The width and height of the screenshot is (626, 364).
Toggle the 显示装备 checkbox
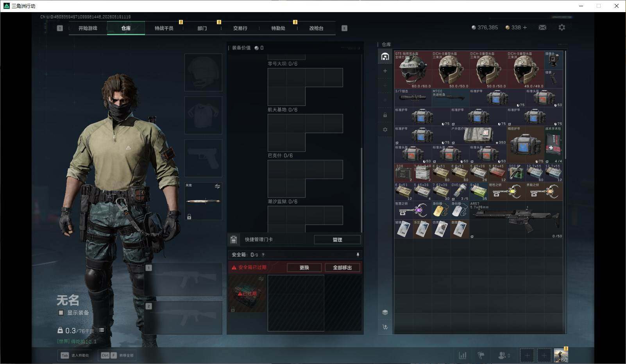tap(61, 312)
